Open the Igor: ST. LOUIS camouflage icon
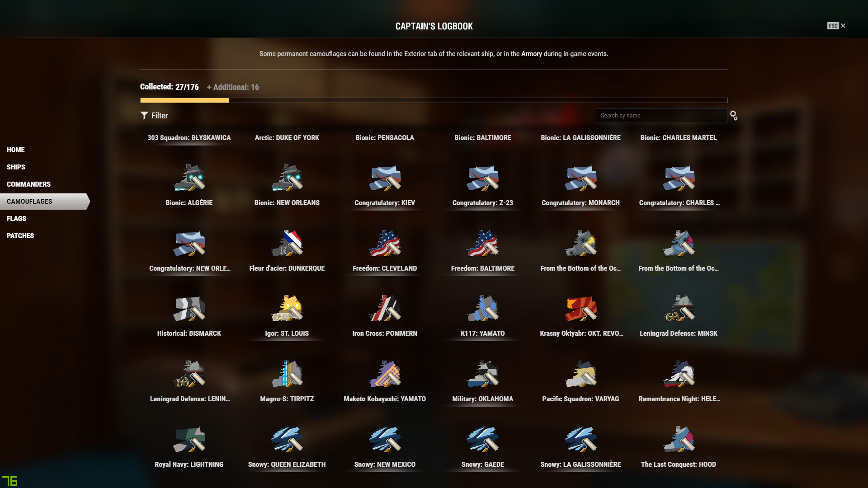Viewport: 868px width, 488px height. click(x=287, y=308)
